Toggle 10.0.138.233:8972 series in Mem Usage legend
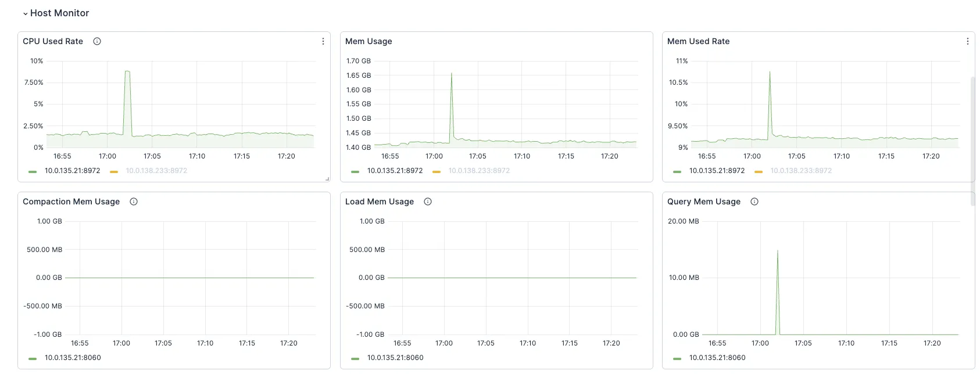Screen dimensions: 980x374 [x=479, y=171]
